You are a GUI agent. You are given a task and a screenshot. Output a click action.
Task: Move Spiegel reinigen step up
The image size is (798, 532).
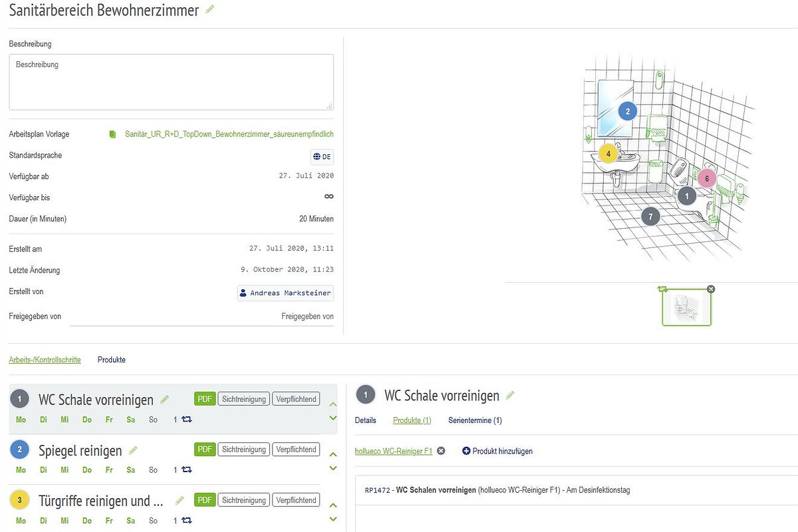(x=333, y=454)
